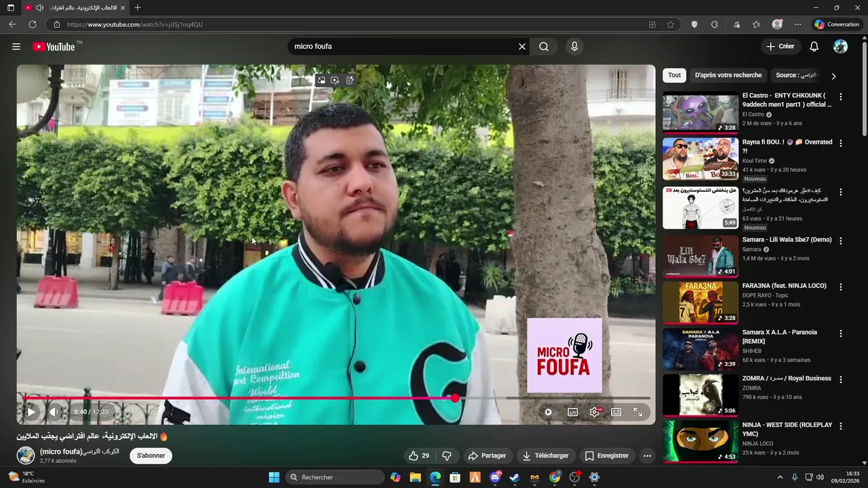Click the Windows taskbar search box

[x=334, y=477]
